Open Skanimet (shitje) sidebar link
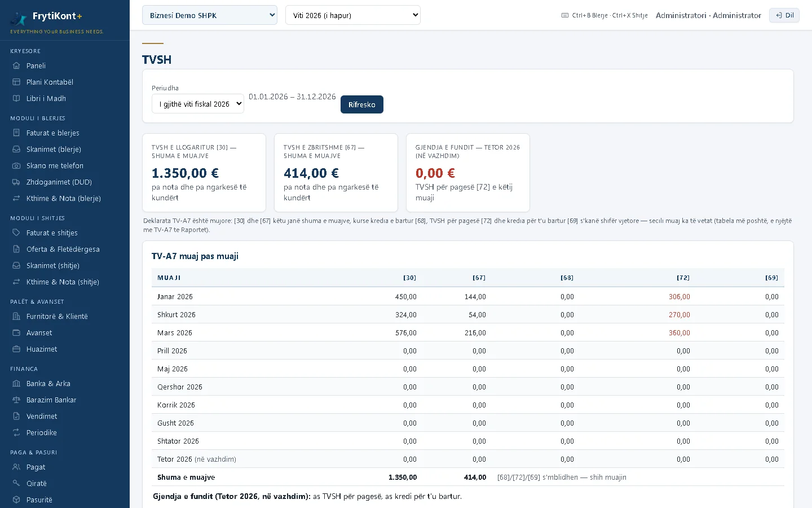The image size is (812, 508). (x=53, y=265)
